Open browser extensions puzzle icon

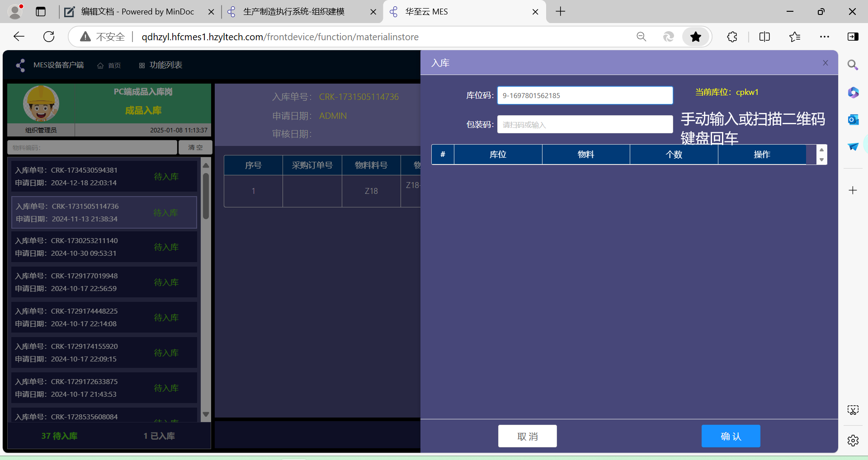tap(732, 37)
